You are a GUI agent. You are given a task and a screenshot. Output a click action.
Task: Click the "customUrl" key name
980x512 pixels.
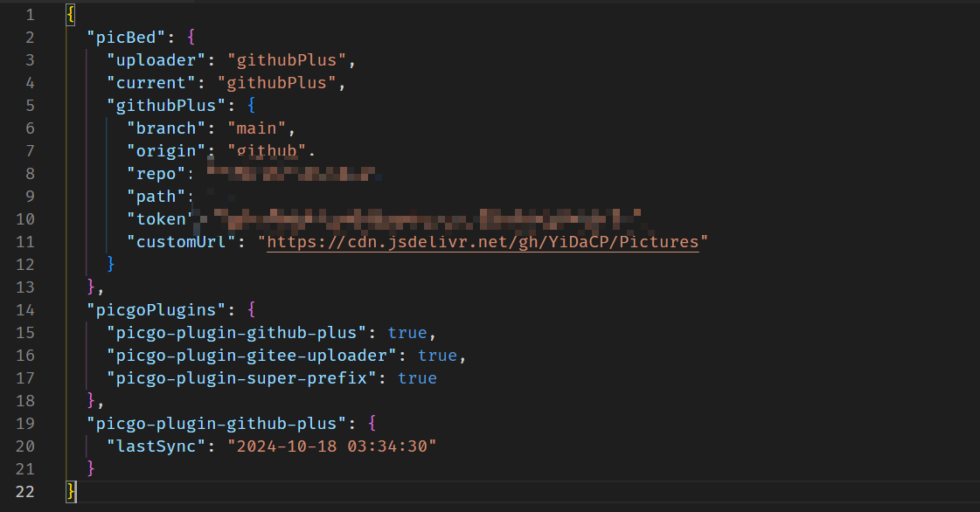(x=181, y=242)
